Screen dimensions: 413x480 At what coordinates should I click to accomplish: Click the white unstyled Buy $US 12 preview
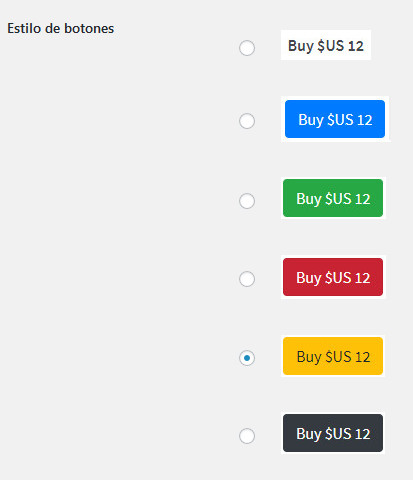click(326, 45)
